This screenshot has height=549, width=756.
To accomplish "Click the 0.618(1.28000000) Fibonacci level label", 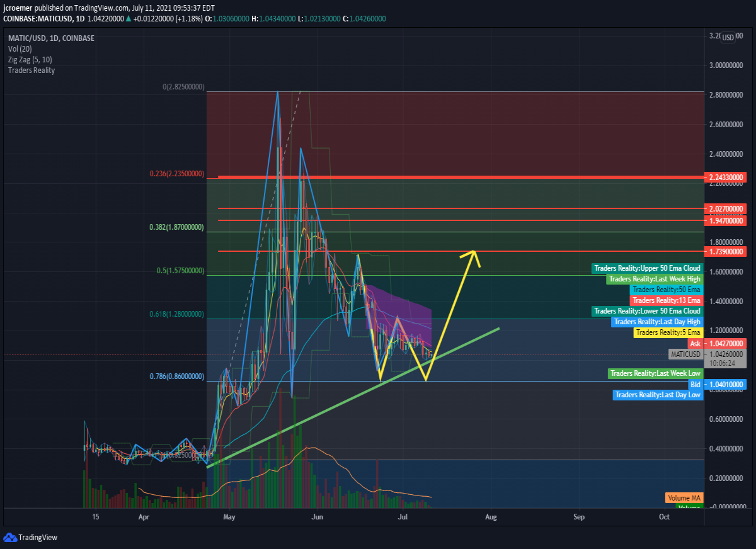I will (x=177, y=314).
